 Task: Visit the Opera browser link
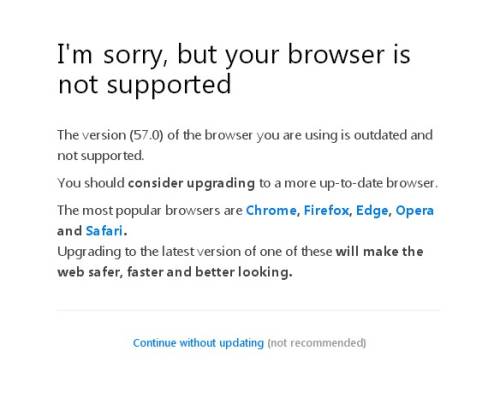point(415,211)
